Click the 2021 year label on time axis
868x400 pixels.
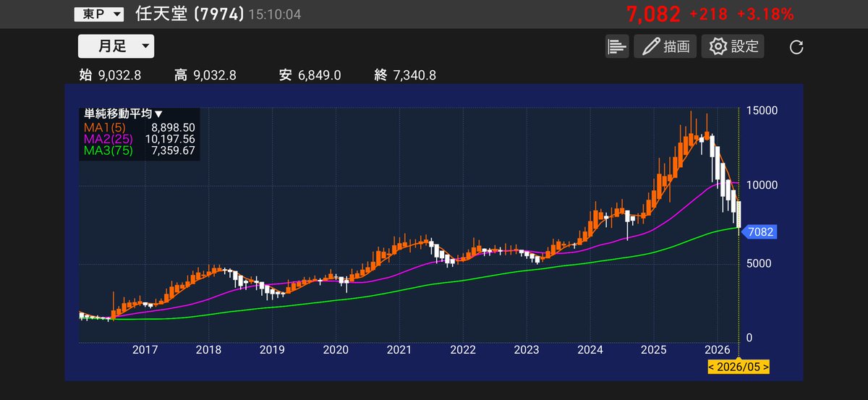[x=399, y=350]
